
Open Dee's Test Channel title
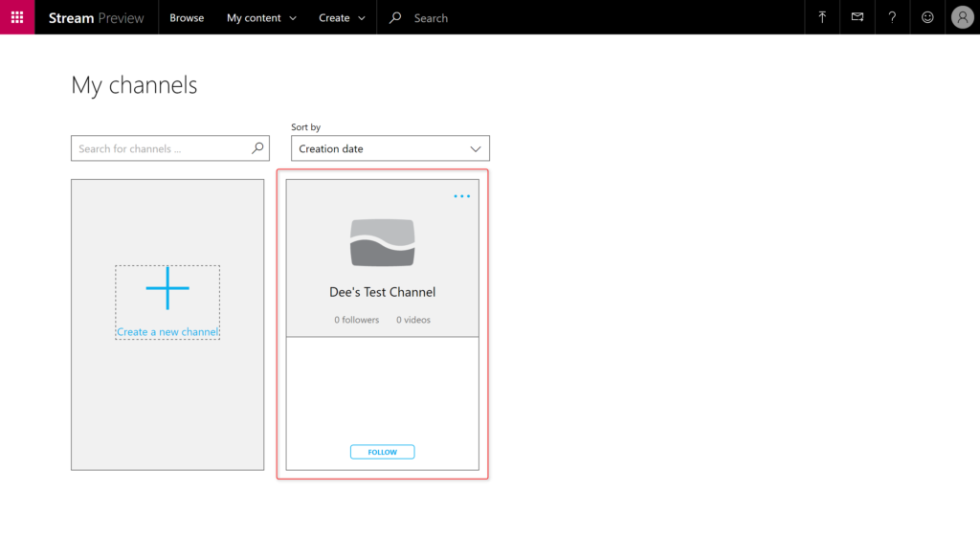click(383, 292)
